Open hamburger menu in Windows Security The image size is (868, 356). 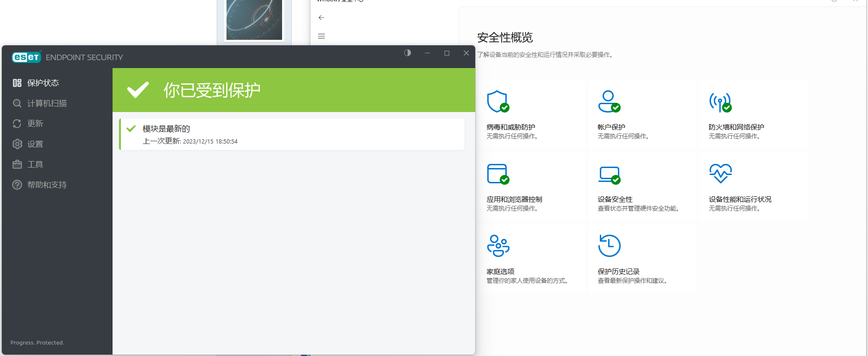point(321,36)
